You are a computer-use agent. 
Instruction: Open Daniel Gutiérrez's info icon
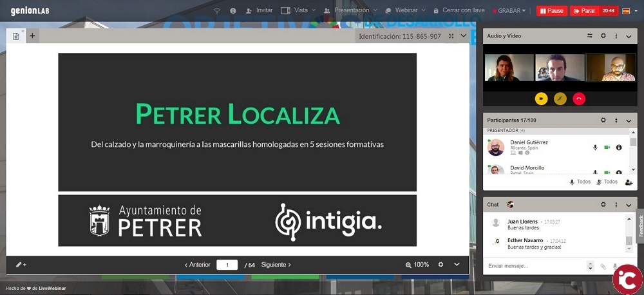(619, 147)
